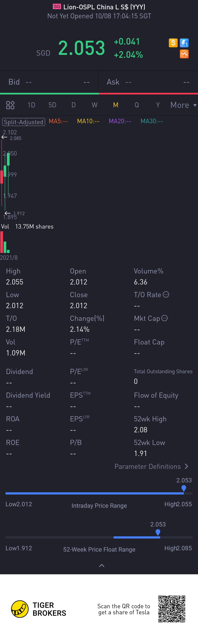The image size is (198, 644).
Task: Expand Parameter Definitions chevron arrow
Action: tap(186, 466)
